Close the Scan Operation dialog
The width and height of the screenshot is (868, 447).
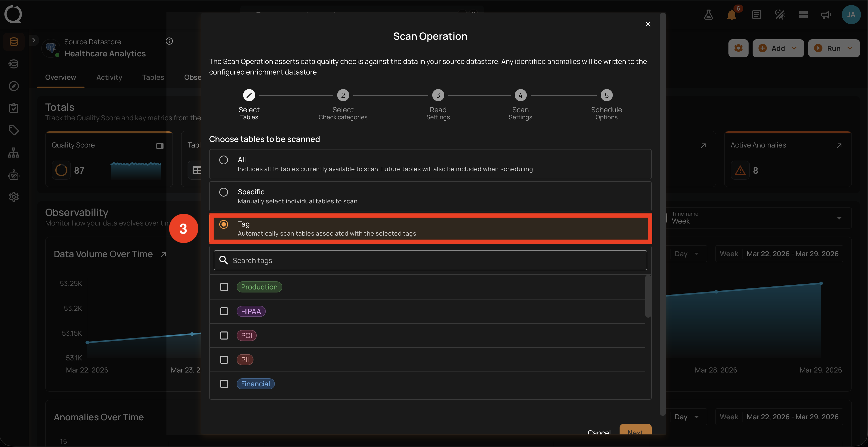[x=648, y=24]
